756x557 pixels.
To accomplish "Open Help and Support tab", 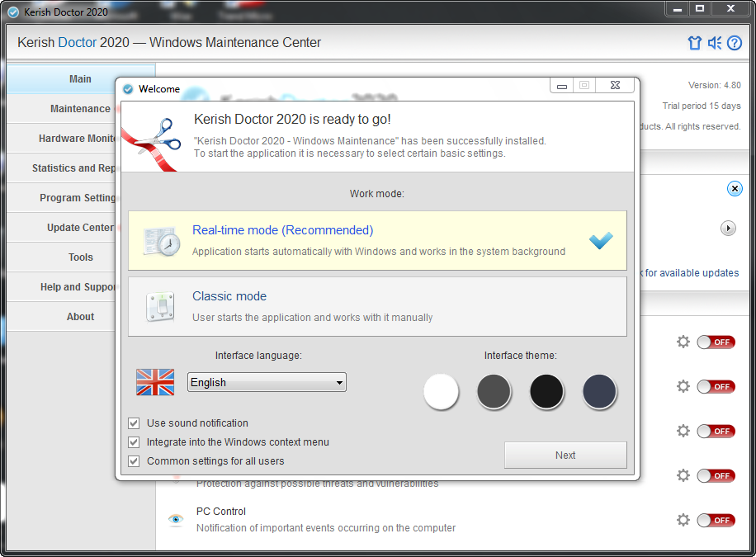I will point(63,287).
